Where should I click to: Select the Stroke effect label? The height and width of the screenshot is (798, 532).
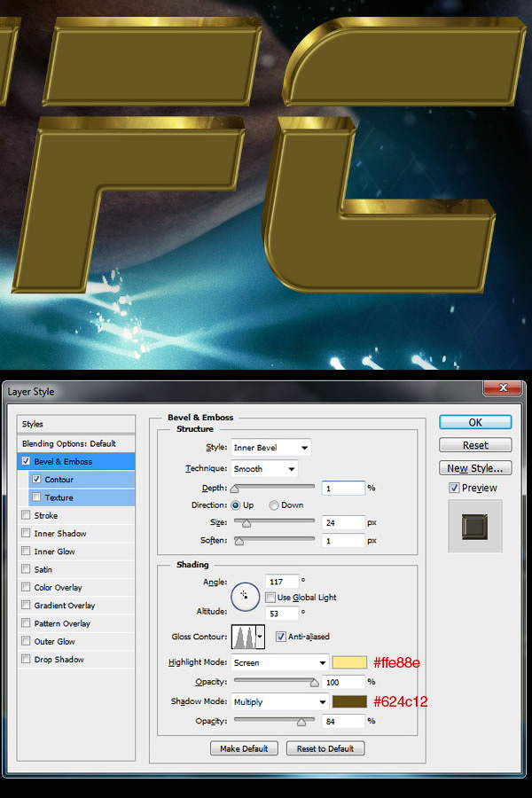(x=46, y=515)
